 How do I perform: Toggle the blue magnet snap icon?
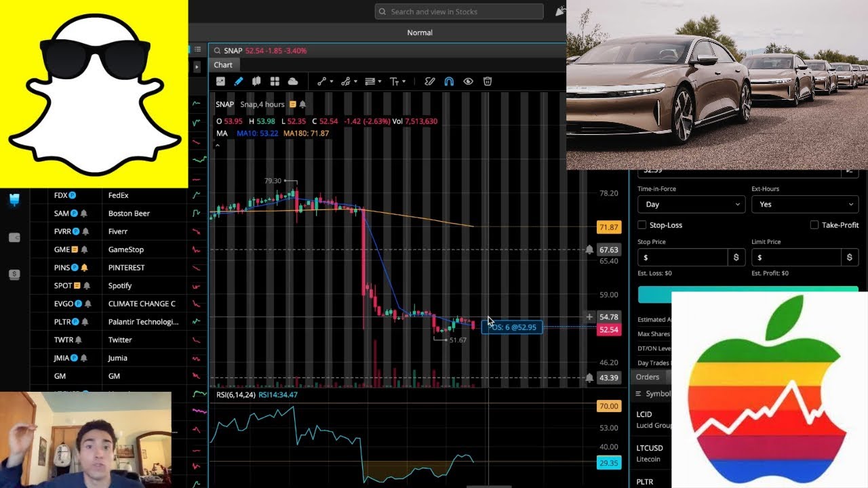449,81
